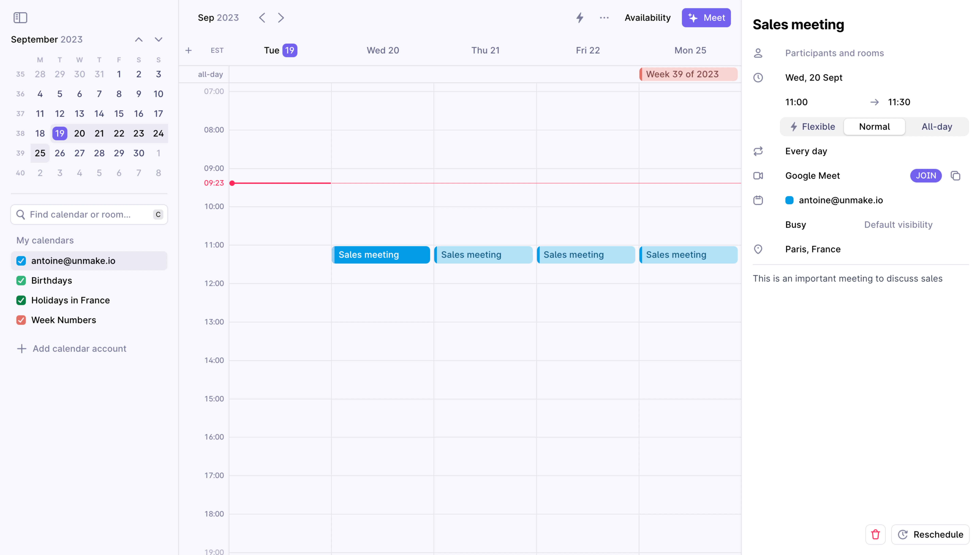Click the participants person icon
The width and height of the screenshot is (980, 555).
coord(758,53)
